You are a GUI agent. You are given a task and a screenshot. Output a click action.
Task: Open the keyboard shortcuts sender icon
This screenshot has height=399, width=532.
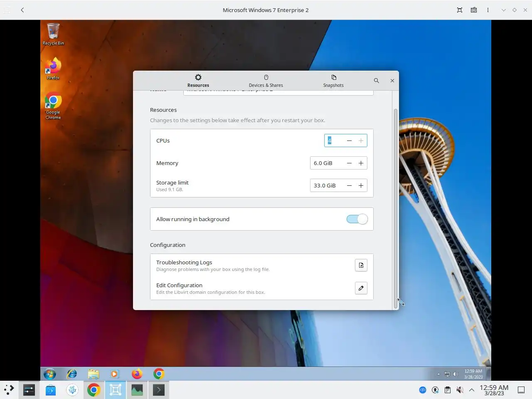click(474, 10)
